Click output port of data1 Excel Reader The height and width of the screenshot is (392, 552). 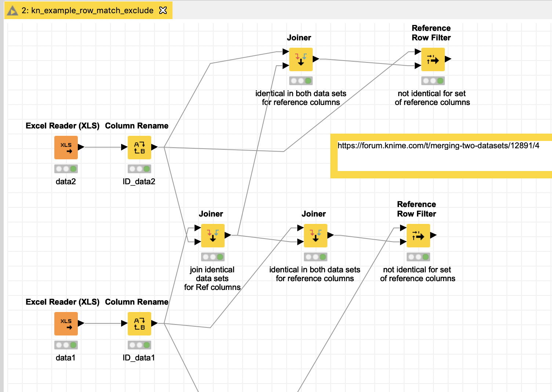pyautogui.click(x=81, y=323)
